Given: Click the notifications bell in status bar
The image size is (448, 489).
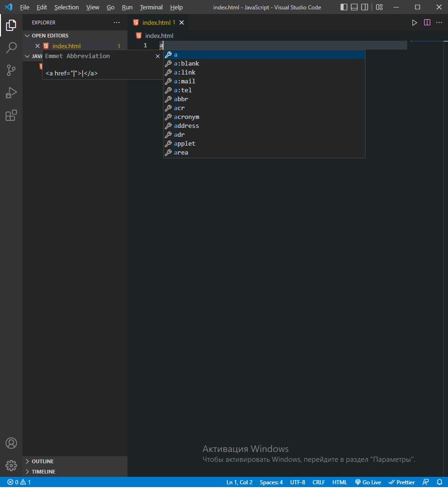Looking at the screenshot, I should 440,482.
